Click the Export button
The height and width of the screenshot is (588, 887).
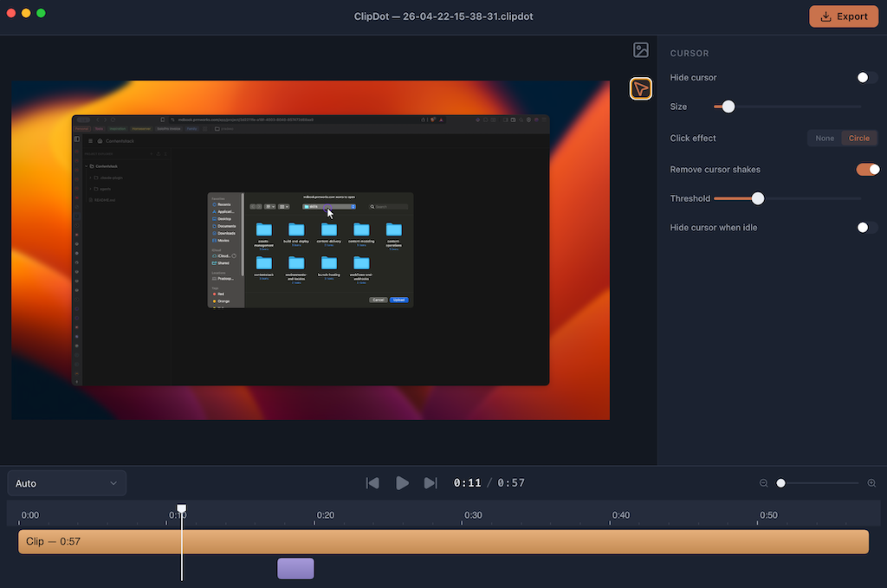(x=843, y=16)
